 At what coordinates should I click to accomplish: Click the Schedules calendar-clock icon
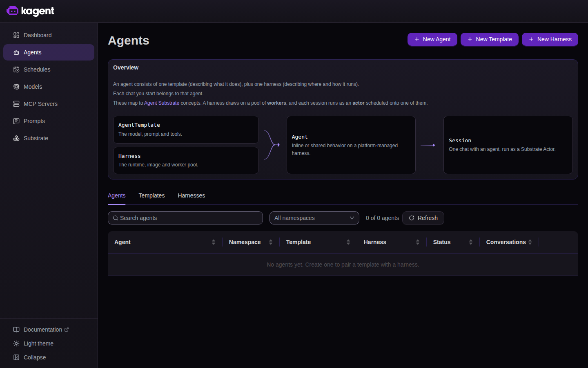pyautogui.click(x=16, y=70)
